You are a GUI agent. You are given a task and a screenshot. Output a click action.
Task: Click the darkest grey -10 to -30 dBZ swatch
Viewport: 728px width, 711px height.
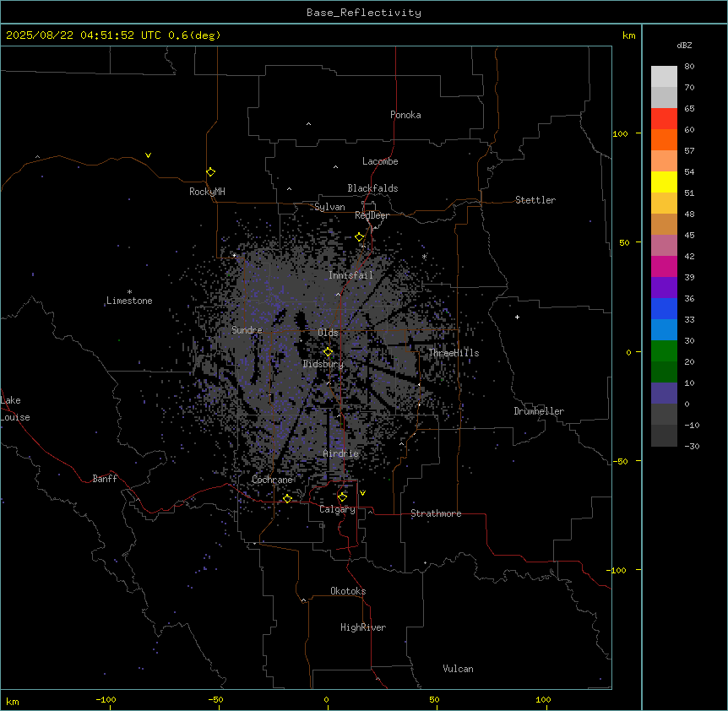(664, 436)
